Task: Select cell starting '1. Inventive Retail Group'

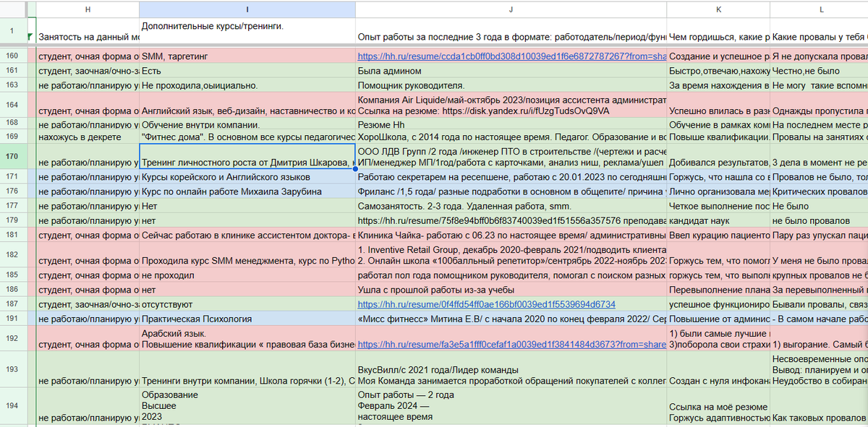Action: [x=511, y=255]
